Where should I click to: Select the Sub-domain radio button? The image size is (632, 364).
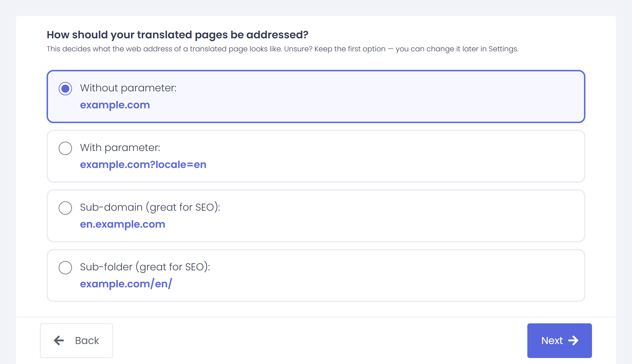point(65,208)
